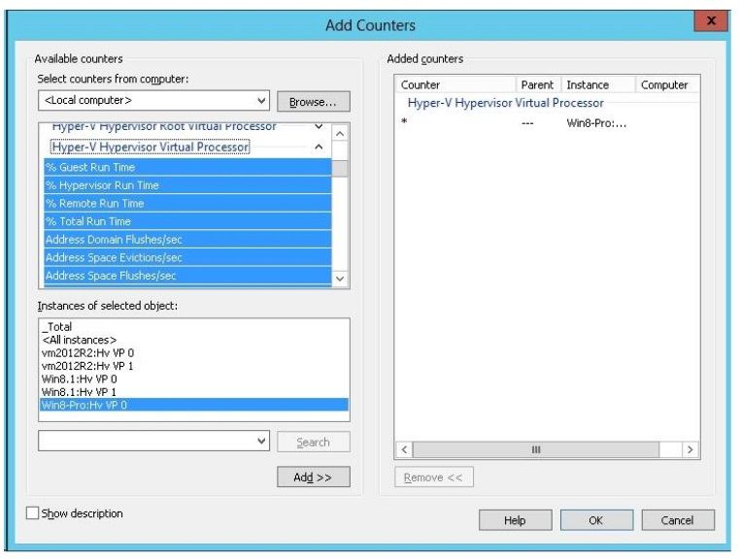Open Help for Add Counters
The height and width of the screenshot is (560, 740).
[515, 520]
